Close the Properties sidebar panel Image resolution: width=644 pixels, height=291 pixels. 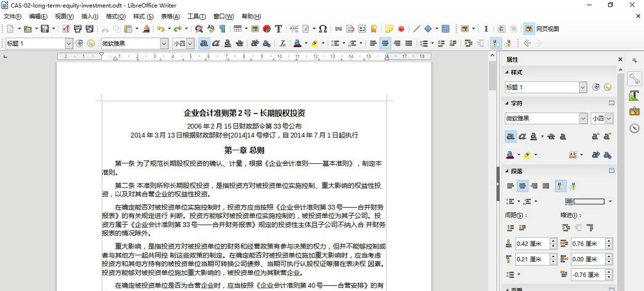(x=620, y=59)
